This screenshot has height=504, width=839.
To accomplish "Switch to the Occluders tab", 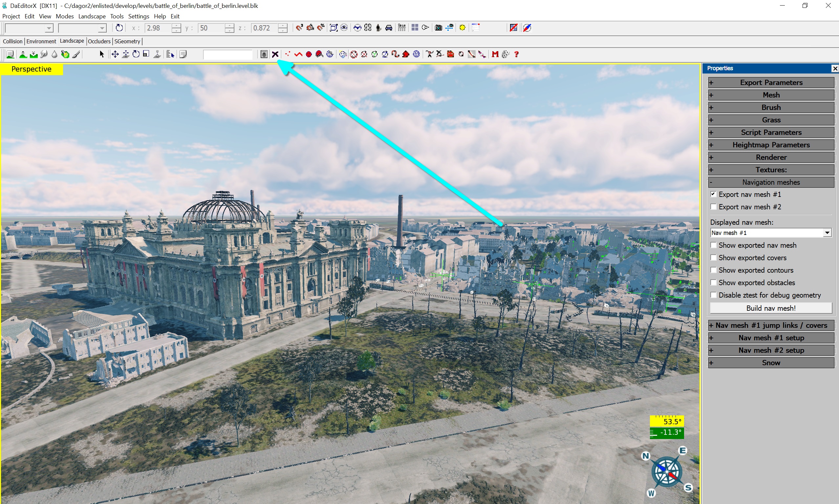I will click(x=99, y=41).
